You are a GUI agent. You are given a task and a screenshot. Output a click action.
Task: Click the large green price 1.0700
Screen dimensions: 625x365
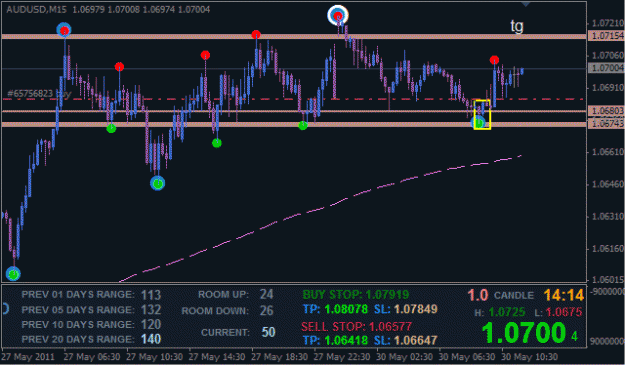tap(524, 333)
